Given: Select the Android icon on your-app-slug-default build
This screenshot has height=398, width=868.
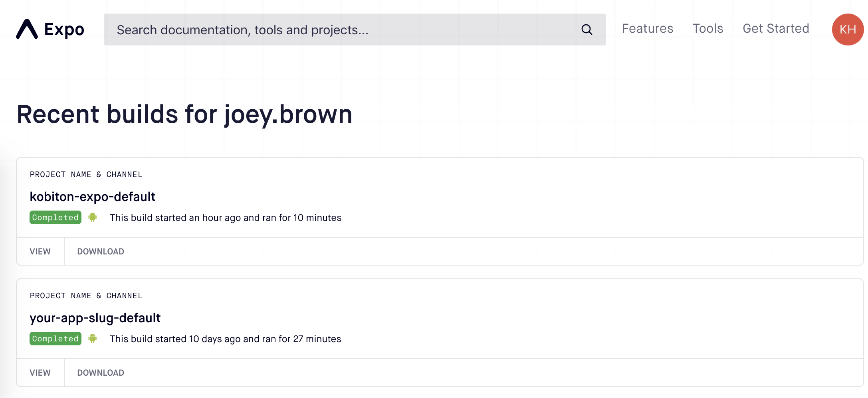Looking at the screenshot, I should pos(93,339).
